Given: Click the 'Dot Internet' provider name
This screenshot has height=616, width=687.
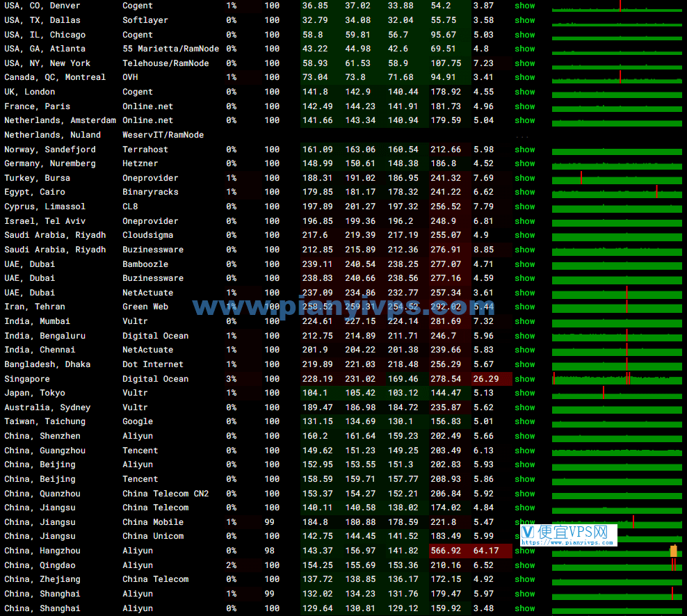Looking at the screenshot, I should [x=153, y=364].
